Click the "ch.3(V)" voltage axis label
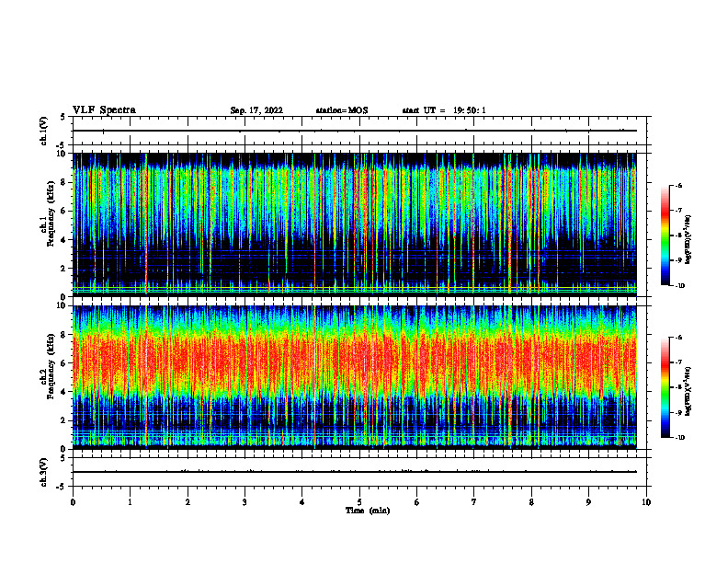This screenshot has width=728, height=563. pyautogui.click(x=44, y=472)
